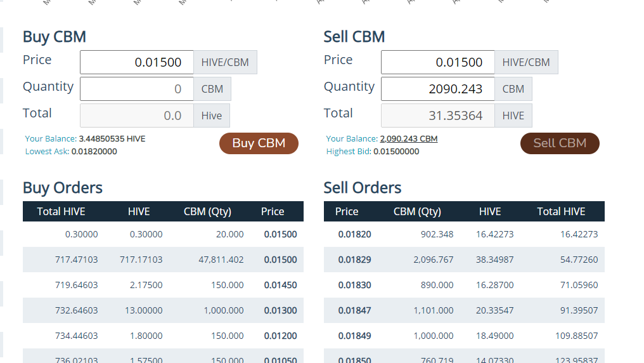Click the sell order quantity 1,101.000
The width and height of the screenshot is (644, 363).
(434, 311)
